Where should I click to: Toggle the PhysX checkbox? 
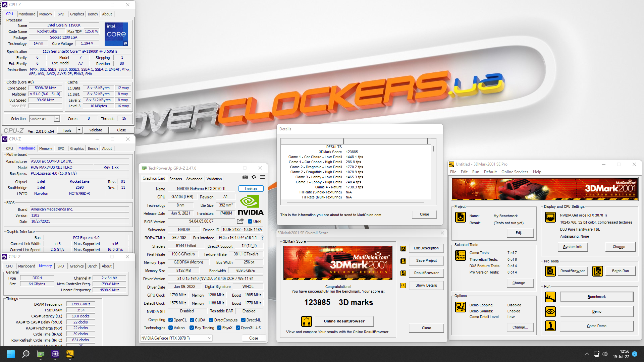(x=219, y=328)
